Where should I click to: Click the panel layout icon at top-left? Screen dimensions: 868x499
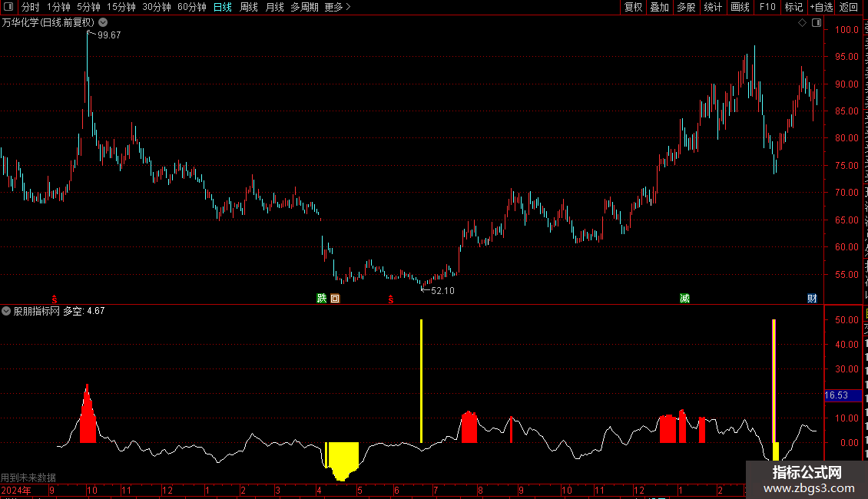coord(8,7)
